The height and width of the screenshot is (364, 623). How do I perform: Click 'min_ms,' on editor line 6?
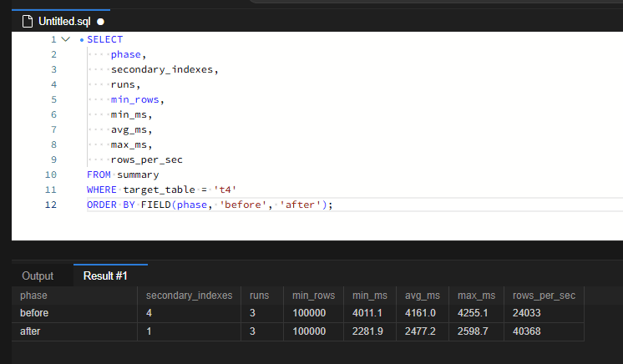[131, 114]
